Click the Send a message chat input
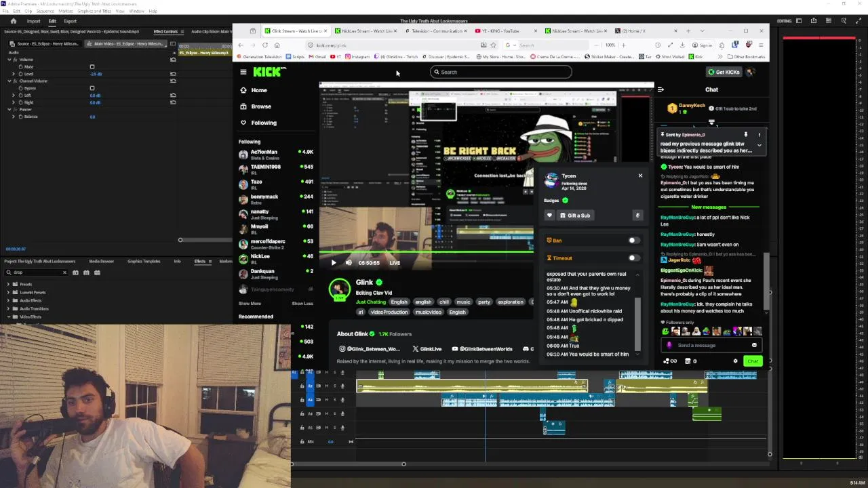The width and height of the screenshot is (868, 488). pyautogui.click(x=712, y=345)
